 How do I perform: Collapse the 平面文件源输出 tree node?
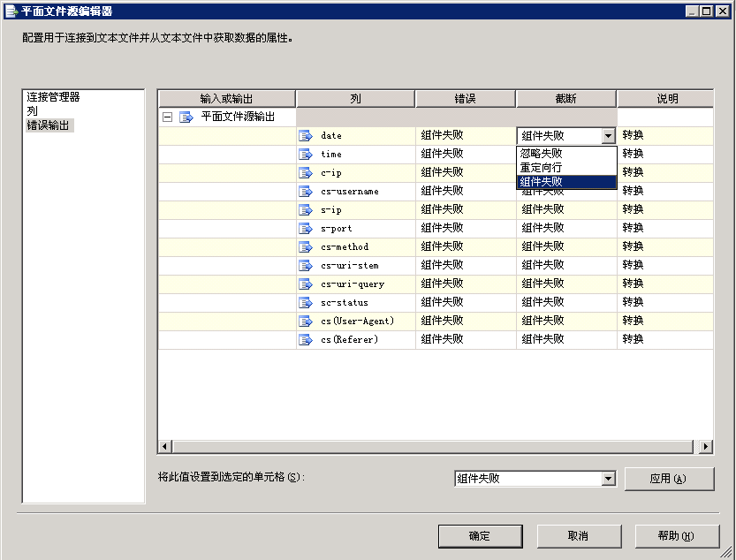click(167, 117)
